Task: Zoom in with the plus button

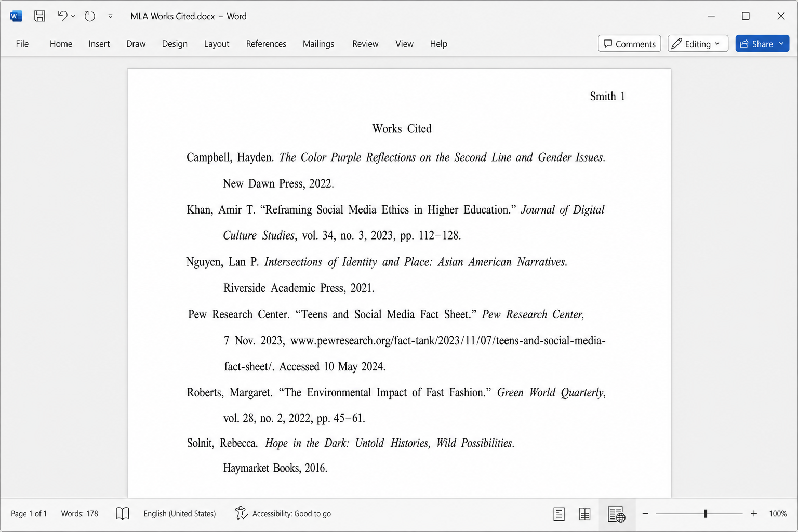Action: coord(754,514)
